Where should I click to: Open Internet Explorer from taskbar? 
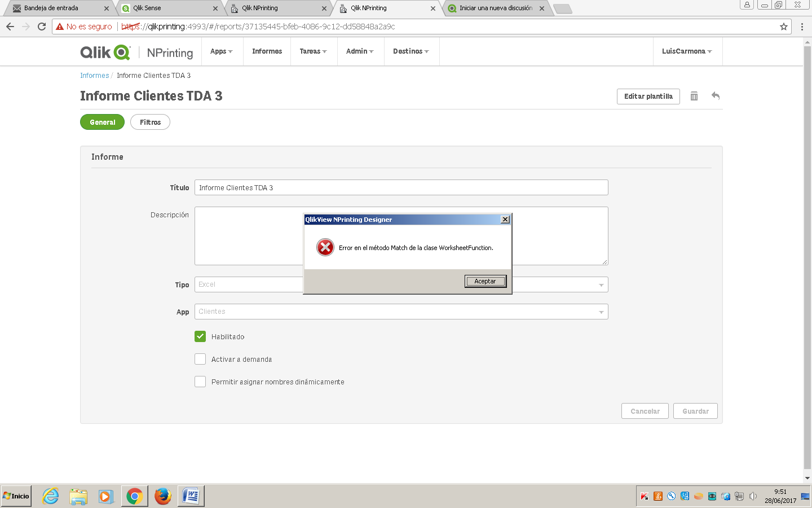[x=51, y=496]
